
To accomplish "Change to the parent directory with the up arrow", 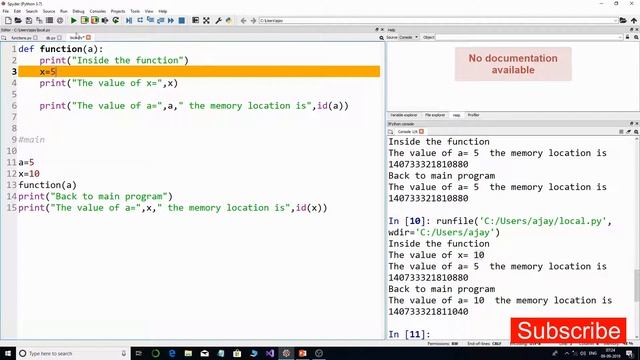I will pos(633,20).
